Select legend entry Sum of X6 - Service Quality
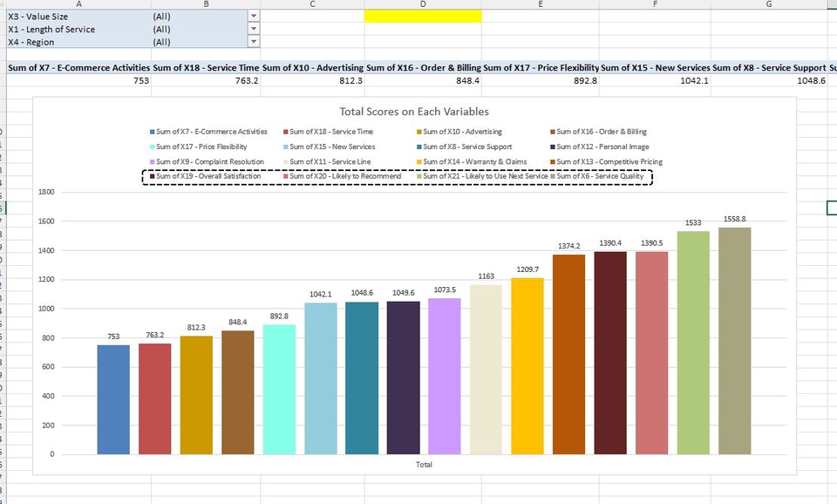The width and height of the screenshot is (837, 504). 597,175
